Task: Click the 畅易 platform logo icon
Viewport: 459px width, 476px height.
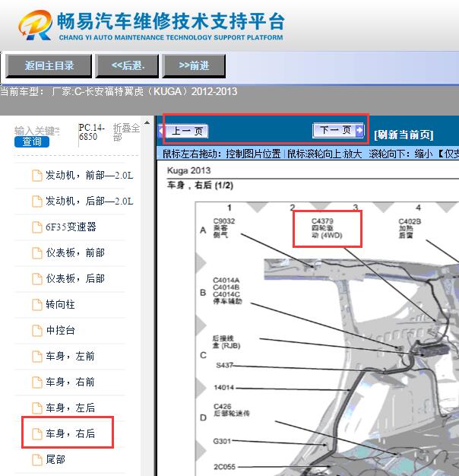Action: (x=35, y=25)
